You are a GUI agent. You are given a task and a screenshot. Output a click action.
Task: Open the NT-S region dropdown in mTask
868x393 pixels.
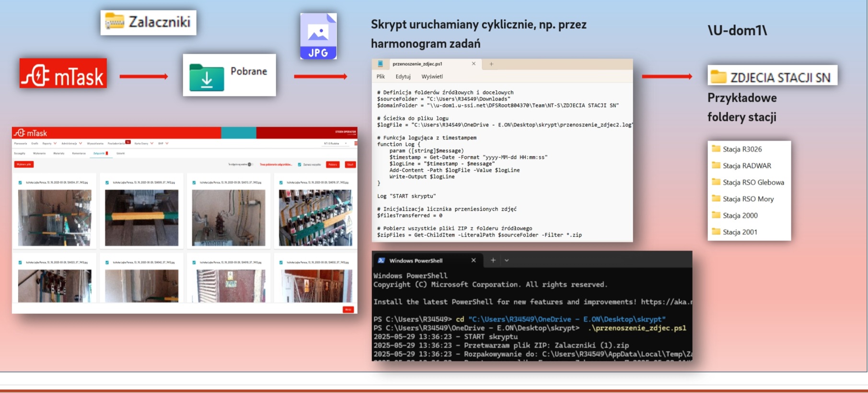(336, 143)
